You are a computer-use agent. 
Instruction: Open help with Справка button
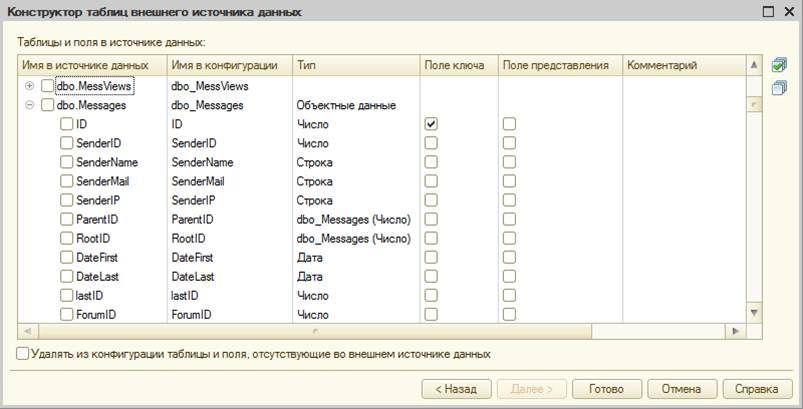757,389
